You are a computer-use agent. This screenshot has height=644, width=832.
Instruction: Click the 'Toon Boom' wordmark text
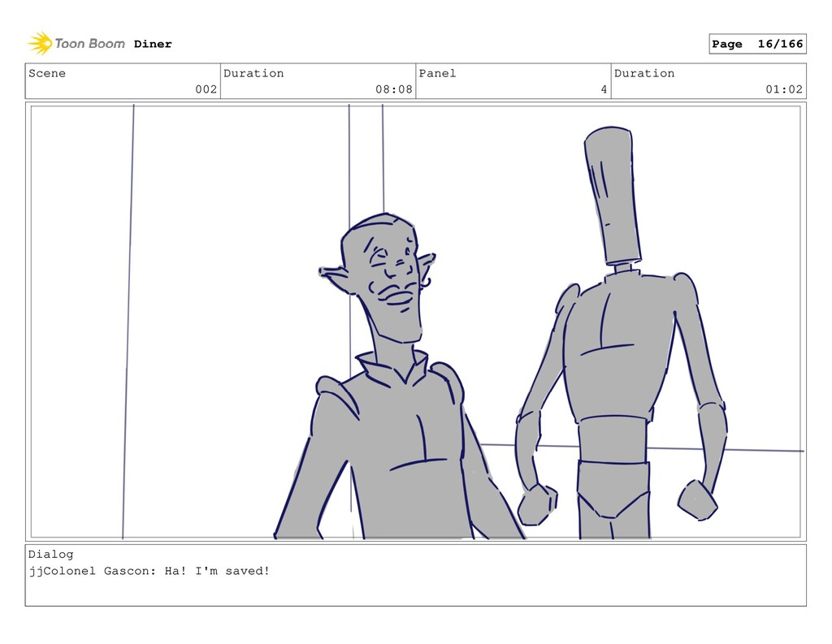coord(89,44)
